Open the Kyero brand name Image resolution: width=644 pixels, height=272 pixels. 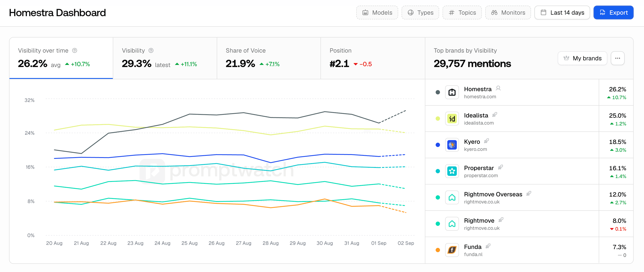pyautogui.click(x=472, y=142)
